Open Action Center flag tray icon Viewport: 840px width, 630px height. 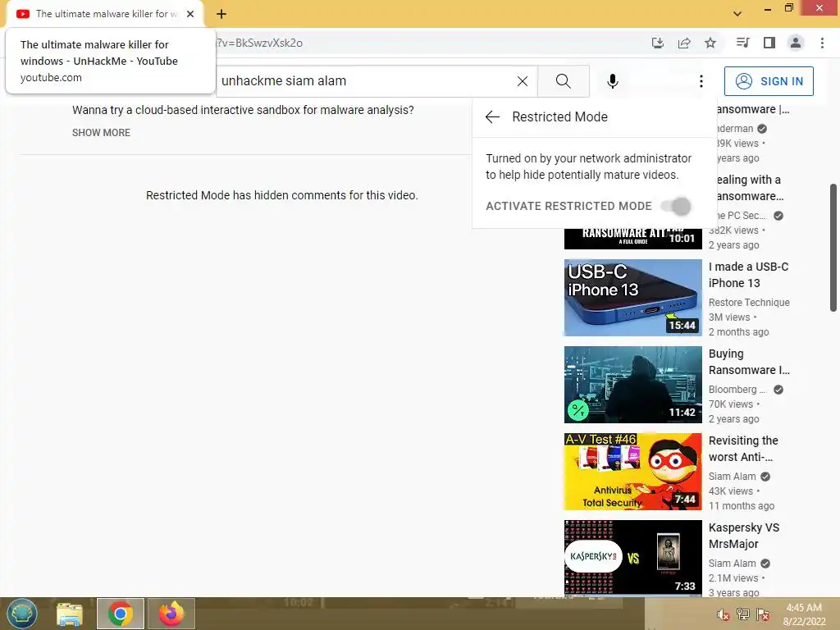[x=763, y=614]
